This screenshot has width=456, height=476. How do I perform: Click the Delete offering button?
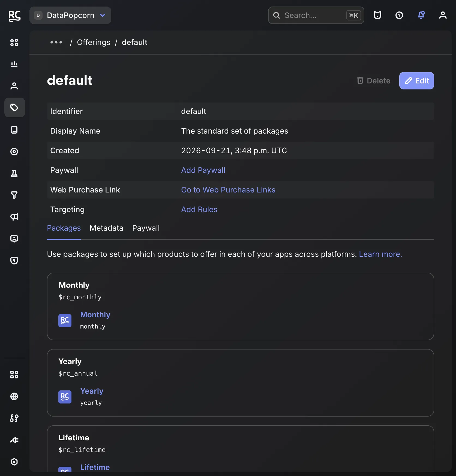click(x=374, y=81)
